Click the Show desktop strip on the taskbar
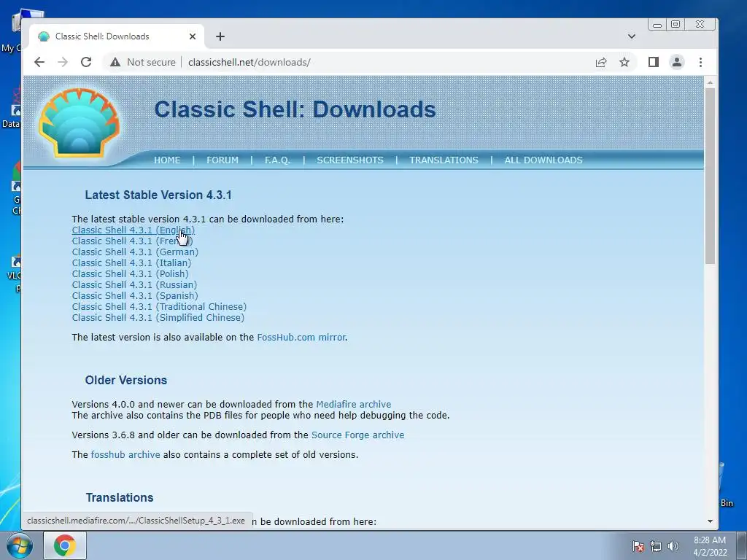 pyautogui.click(x=742, y=545)
